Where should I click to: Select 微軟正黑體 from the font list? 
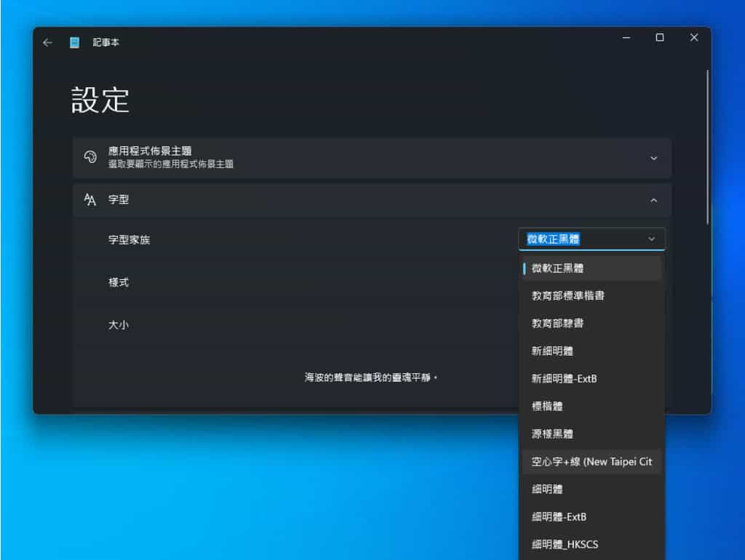coord(591,268)
